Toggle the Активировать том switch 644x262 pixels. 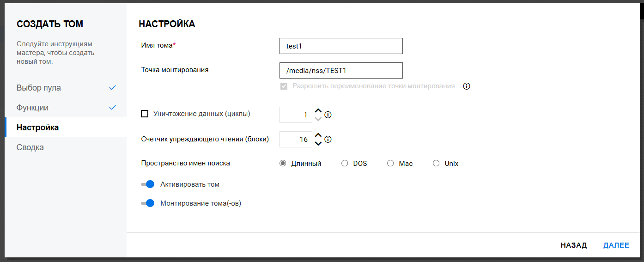coord(148,184)
